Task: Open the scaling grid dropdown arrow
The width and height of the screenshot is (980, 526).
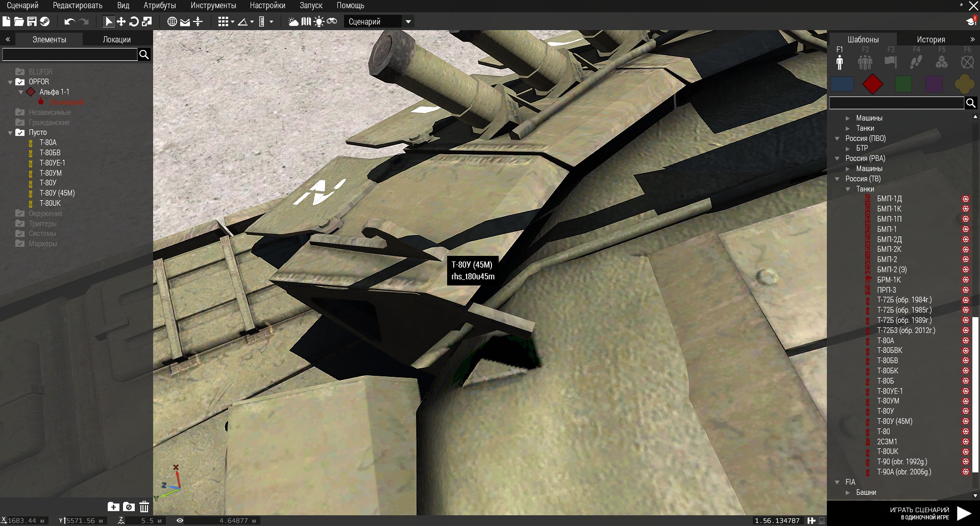Action: click(x=272, y=22)
